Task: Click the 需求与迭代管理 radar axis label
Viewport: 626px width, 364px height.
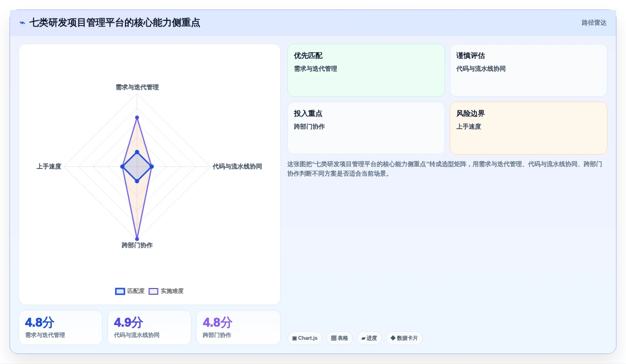Action: coord(137,87)
